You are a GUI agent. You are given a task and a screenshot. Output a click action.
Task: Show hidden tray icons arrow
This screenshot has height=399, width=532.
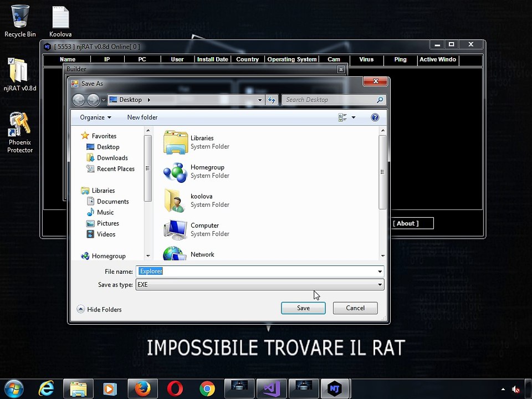coord(503,389)
